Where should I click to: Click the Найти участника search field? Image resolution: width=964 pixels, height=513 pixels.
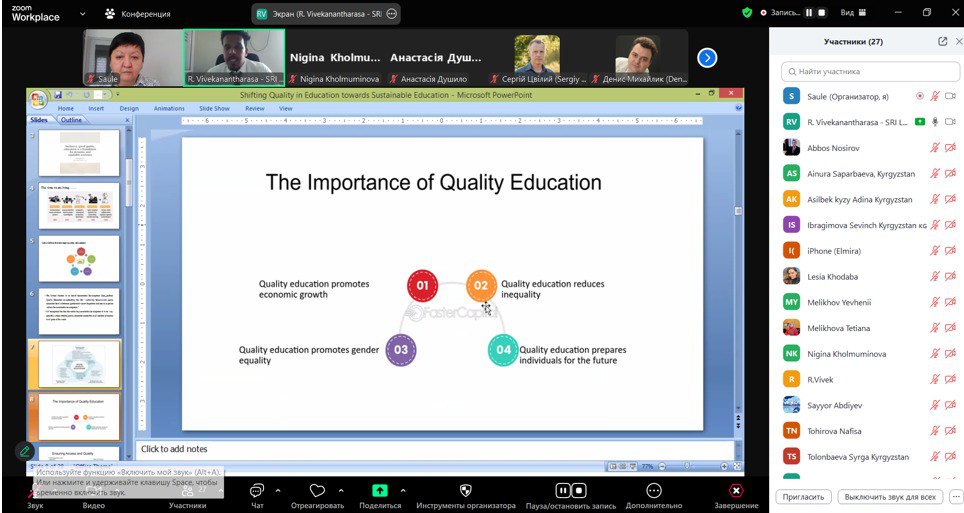click(x=870, y=71)
